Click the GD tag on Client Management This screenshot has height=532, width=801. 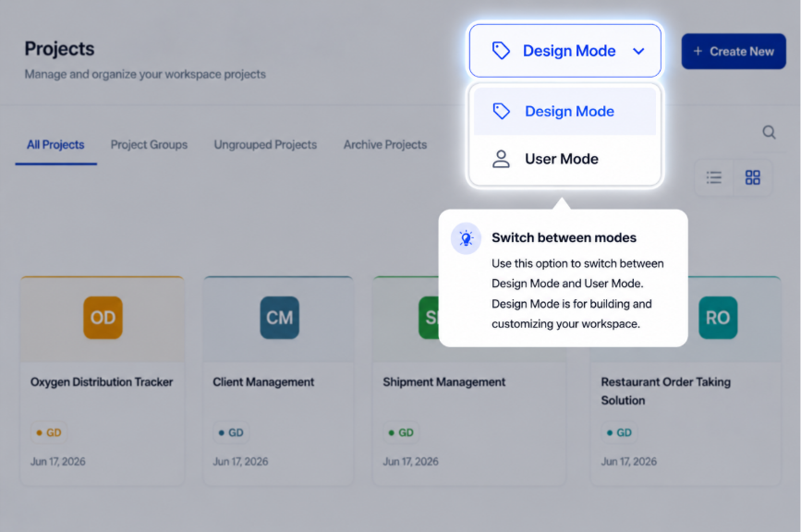click(x=231, y=432)
